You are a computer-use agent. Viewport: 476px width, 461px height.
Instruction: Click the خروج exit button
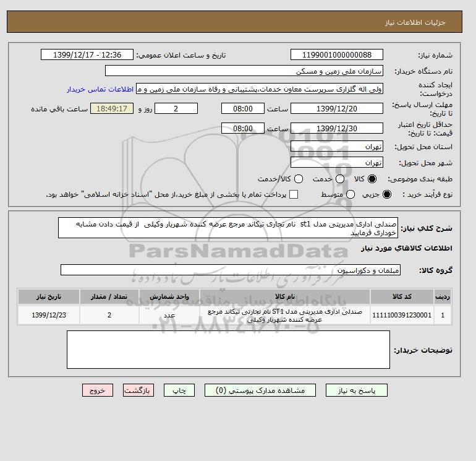tap(98, 390)
